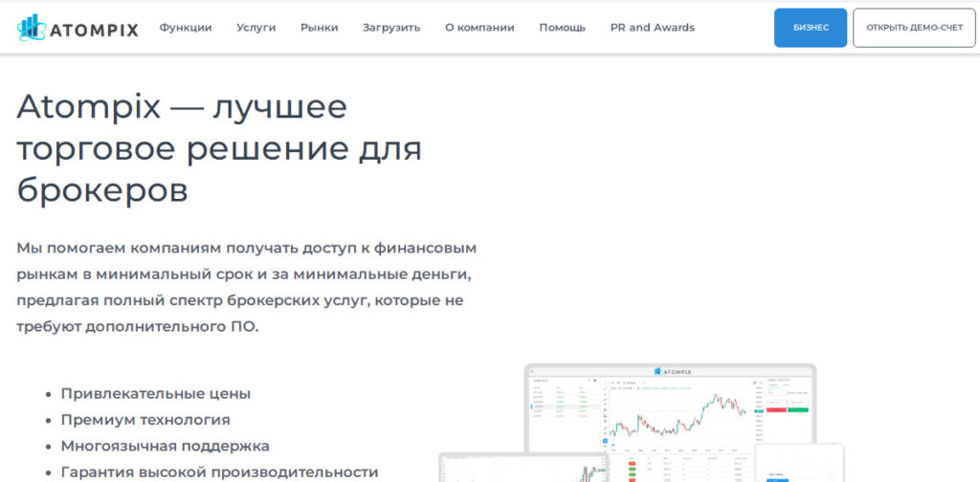This screenshot has height=482, width=980.
Task: Click the text Премиум технология
Action: pos(145,420)
